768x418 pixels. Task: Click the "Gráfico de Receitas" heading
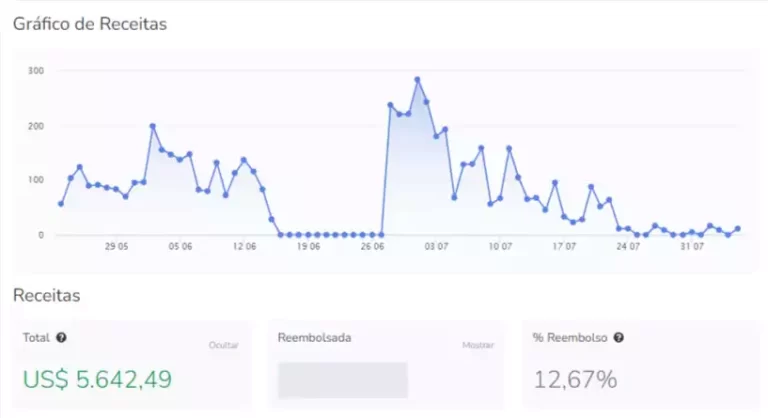(90, 24)
